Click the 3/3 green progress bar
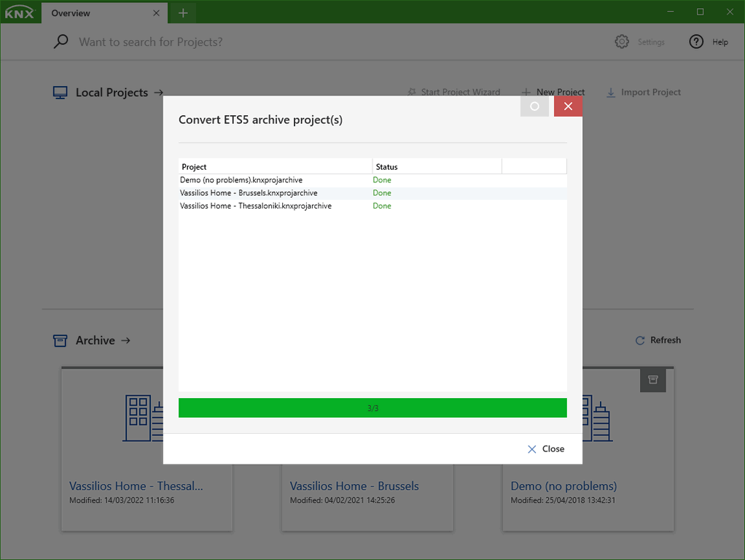This screenshot has height=560, width=745. 372,408
